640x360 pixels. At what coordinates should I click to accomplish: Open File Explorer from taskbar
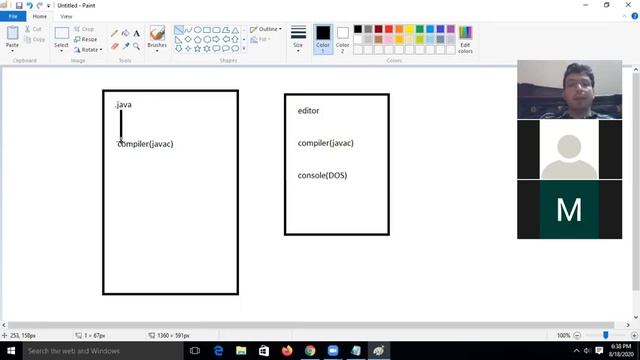tap(241, 351)
